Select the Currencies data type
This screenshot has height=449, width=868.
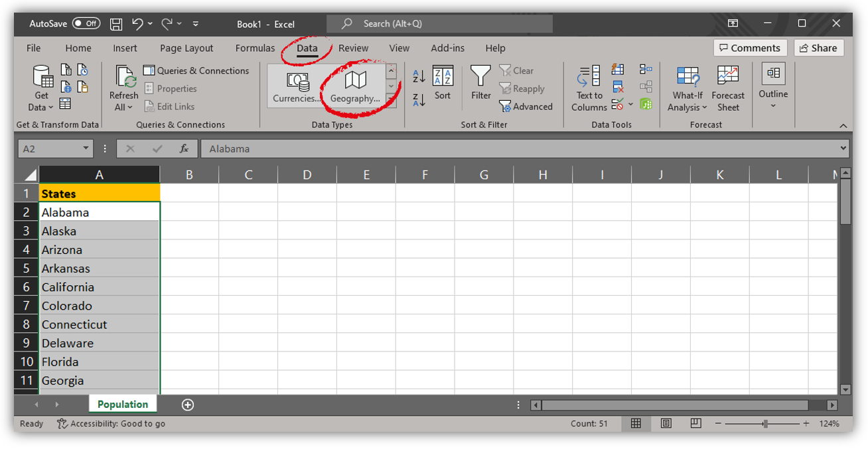[x=297, y=85]
